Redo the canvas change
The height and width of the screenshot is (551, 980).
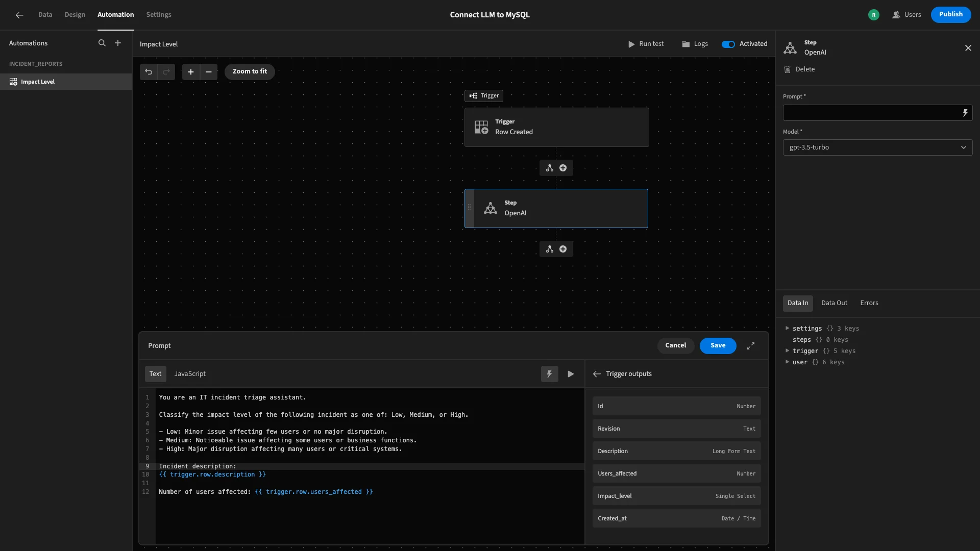(x=166, y=72)
